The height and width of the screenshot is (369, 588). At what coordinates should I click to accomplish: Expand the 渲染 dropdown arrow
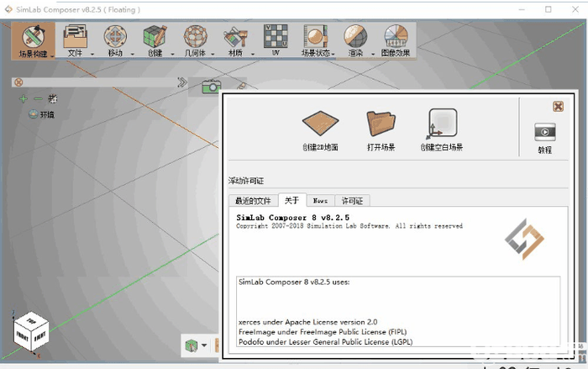[x=373, y=54]
